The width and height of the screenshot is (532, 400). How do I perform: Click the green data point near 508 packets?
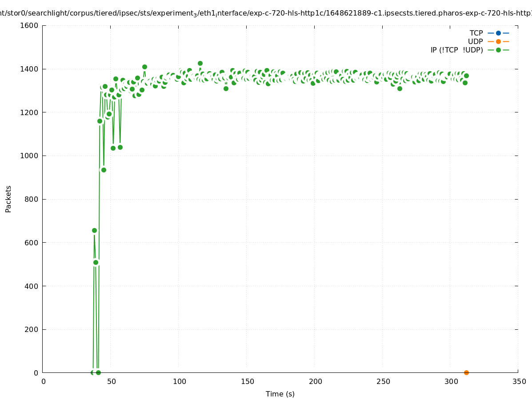[96, 262]
